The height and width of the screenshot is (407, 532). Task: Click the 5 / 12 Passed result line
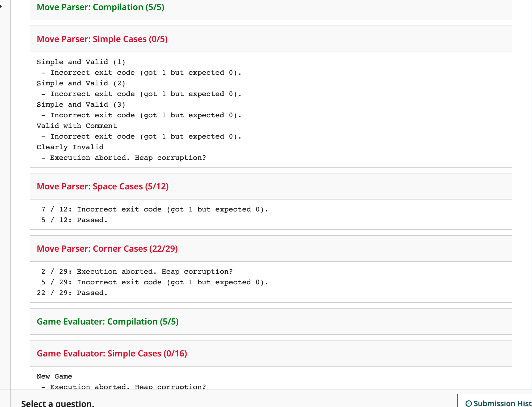click(74, 220)
